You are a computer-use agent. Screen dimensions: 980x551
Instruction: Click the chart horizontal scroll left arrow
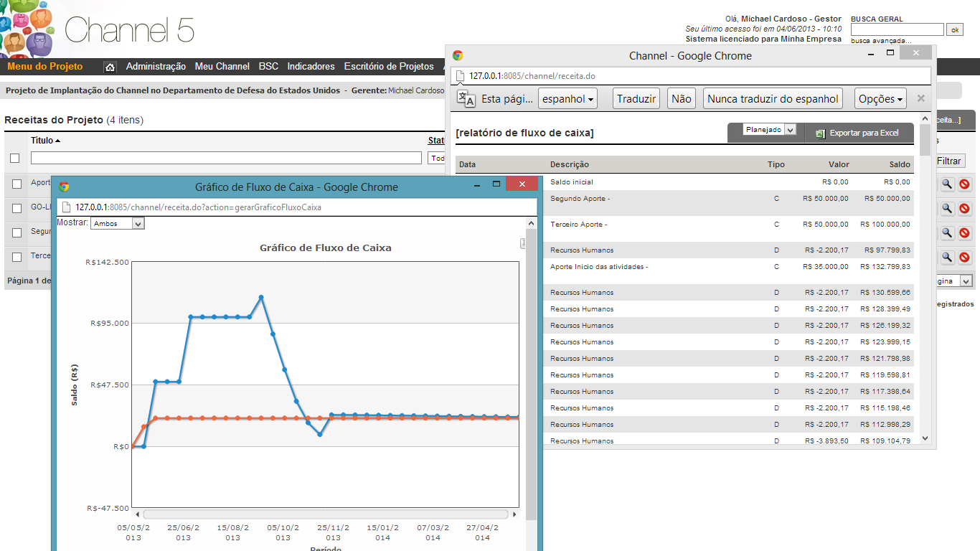pyautogui.click(x=138, y=514)
